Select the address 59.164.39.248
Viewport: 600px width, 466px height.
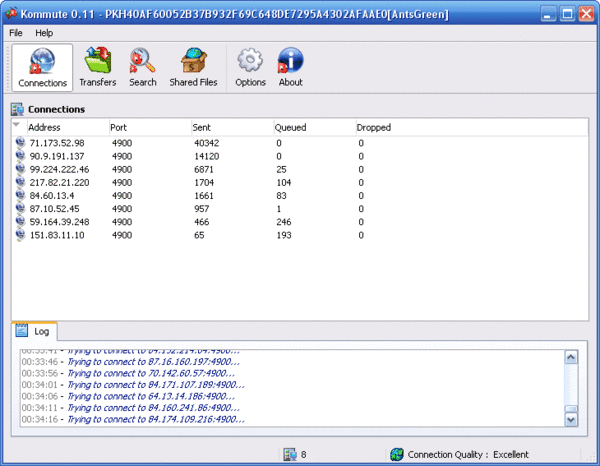pos(59,222)
